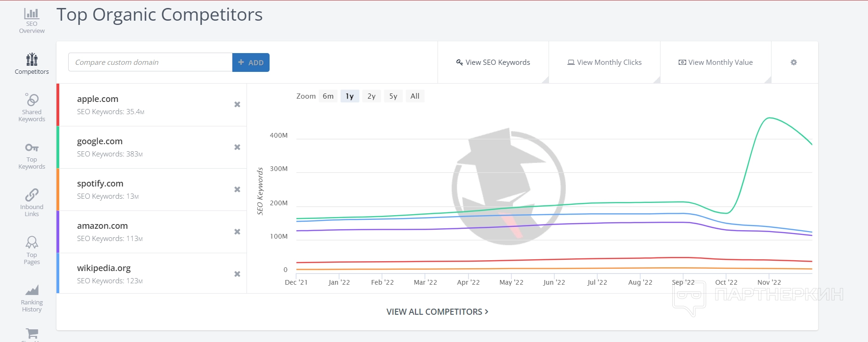The image size is (868, 342).
Task: Click the Nov '22 axis label
Action: click(769, 282)
